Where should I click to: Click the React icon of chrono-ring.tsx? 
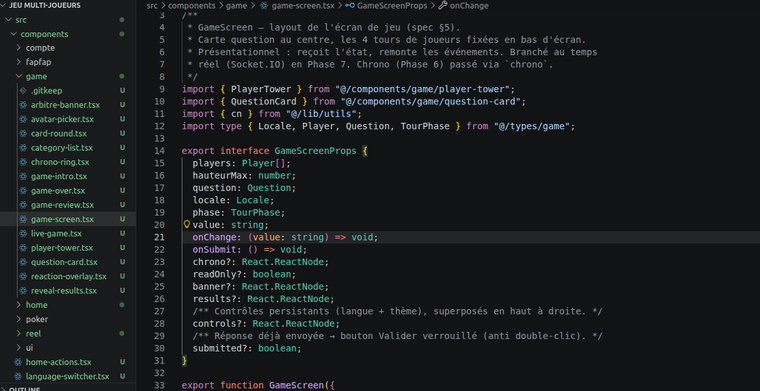(x=23, y=162)
